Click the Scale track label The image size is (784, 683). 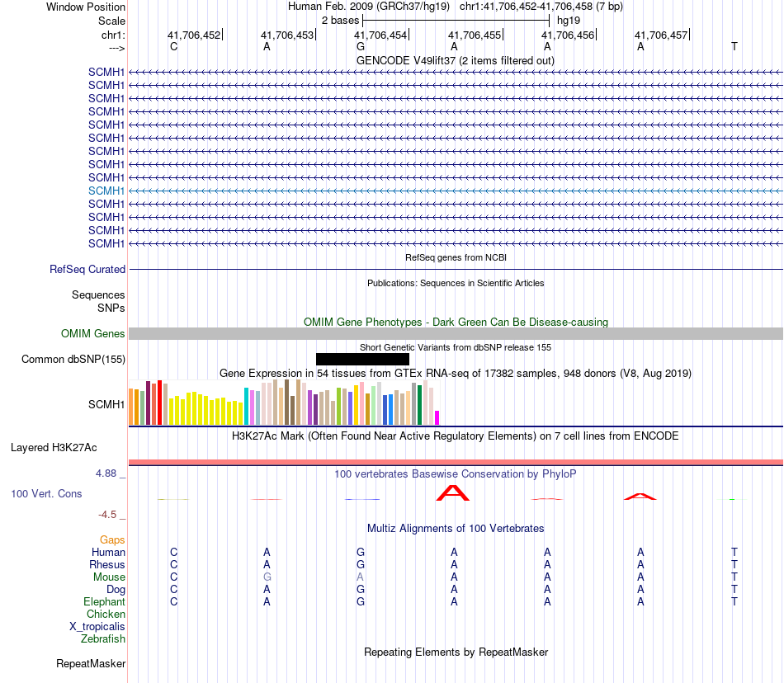click(111, 21)
